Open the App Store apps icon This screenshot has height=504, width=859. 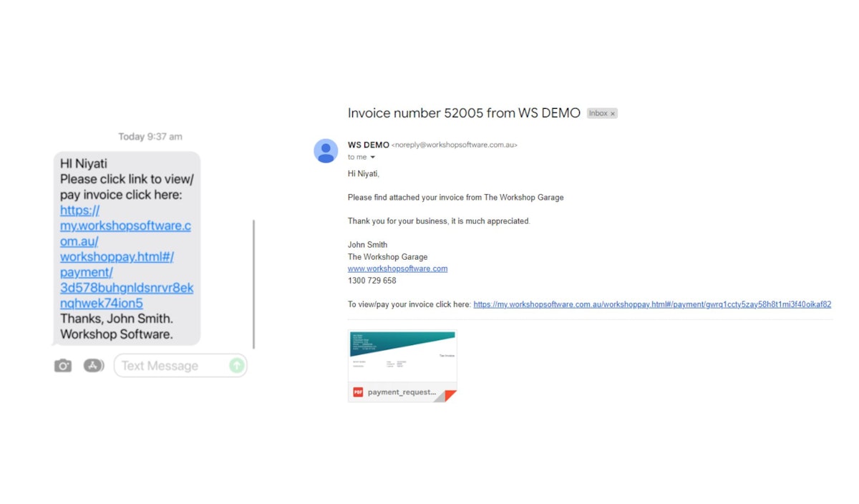[x=94, y=366]
